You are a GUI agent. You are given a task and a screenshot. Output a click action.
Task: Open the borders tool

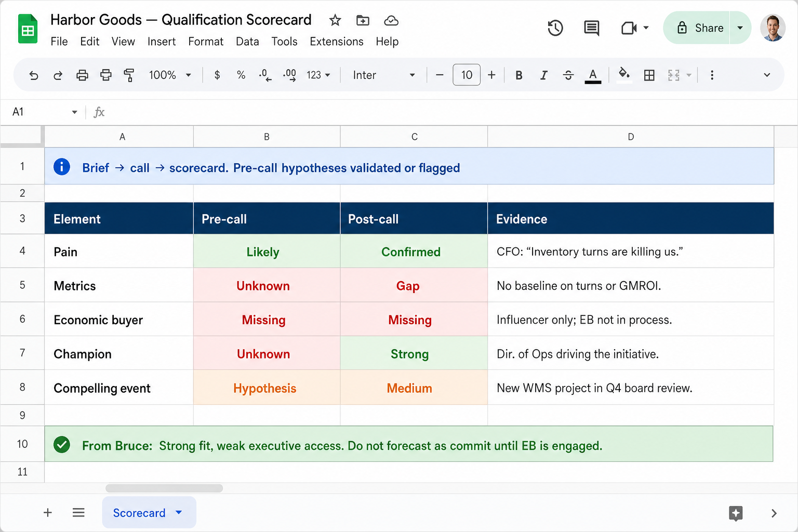pyautogui.click(x=649, y=75)
